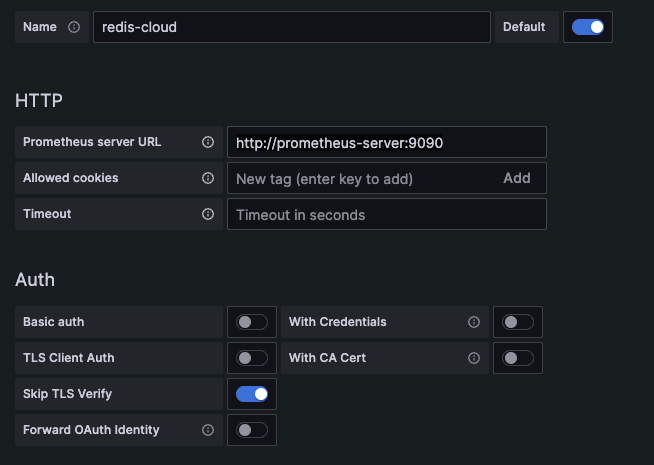This screenshot has width=654, height=465.
Task: Turn off the Default data source toggle
Action: pos(587,27)
